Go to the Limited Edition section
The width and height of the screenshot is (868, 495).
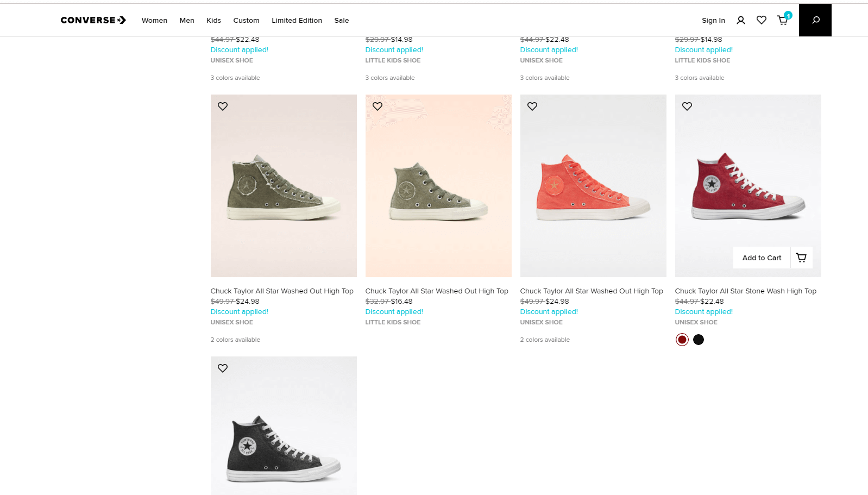[297, 21]
